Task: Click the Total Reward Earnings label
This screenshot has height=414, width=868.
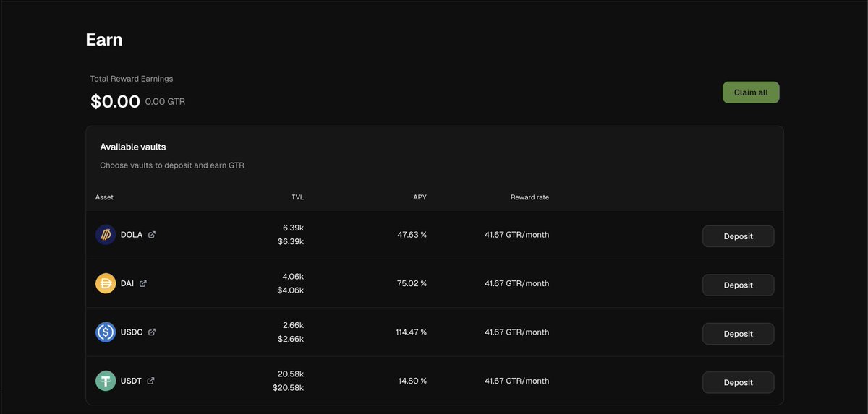Action: 132,79
